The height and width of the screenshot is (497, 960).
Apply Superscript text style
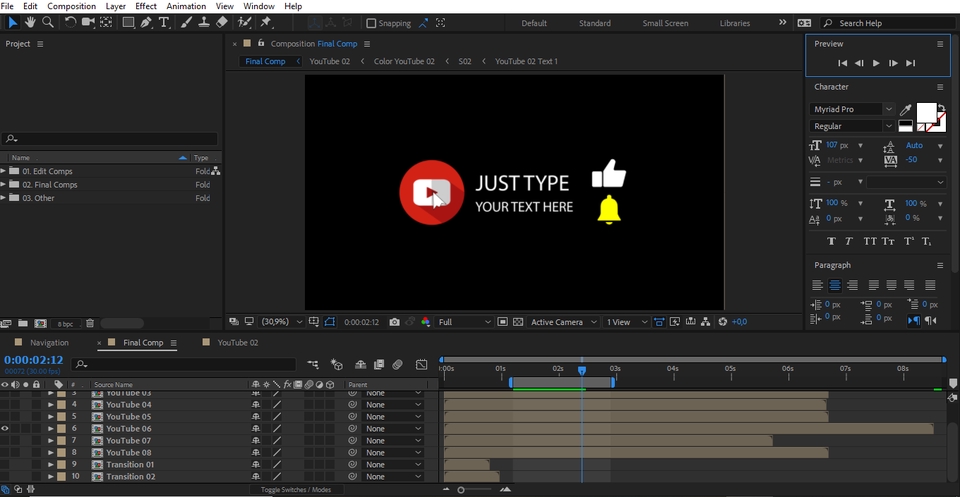[x=909, y=241]
